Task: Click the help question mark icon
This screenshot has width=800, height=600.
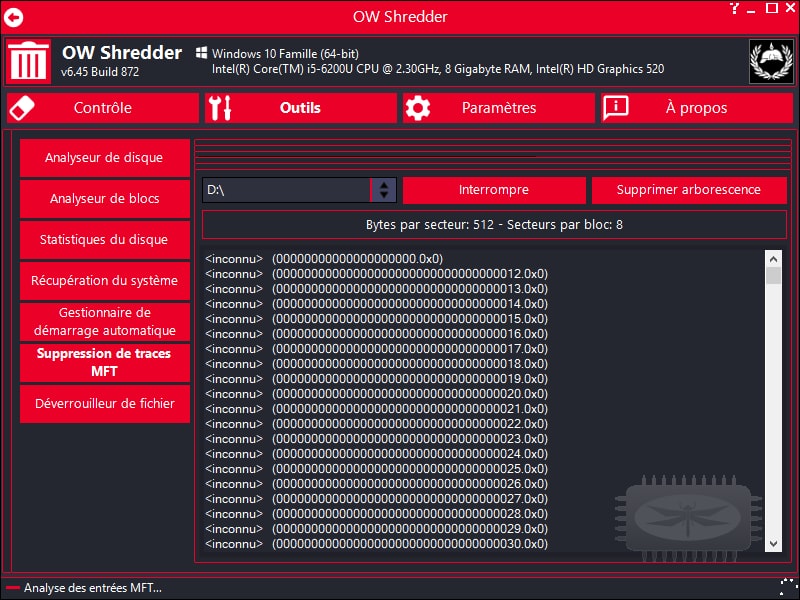Action: pos(734,8)
